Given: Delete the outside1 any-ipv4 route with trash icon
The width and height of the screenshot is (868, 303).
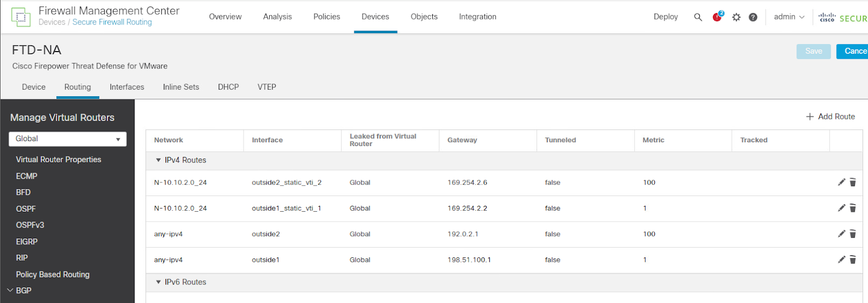Looking at the screenshot, I should pos(853,260).
